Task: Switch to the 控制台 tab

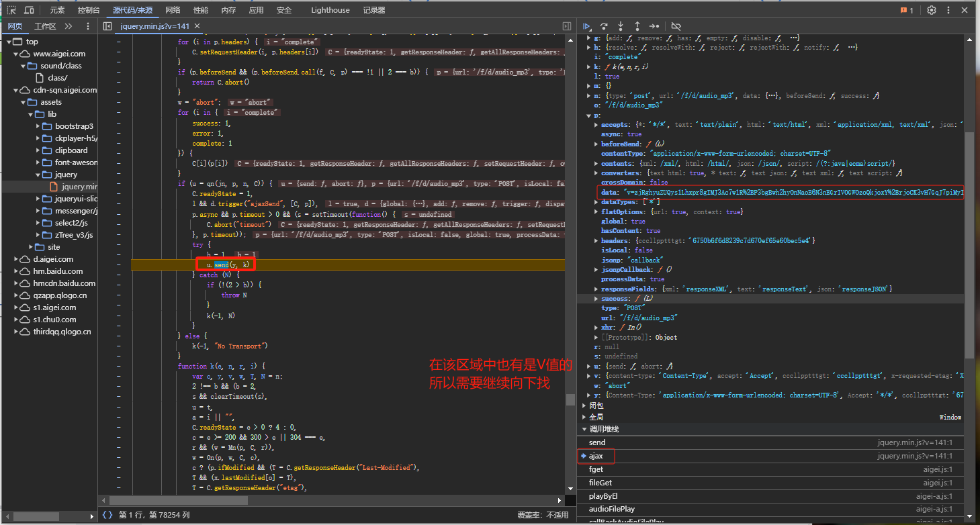Action: point(89,10)
